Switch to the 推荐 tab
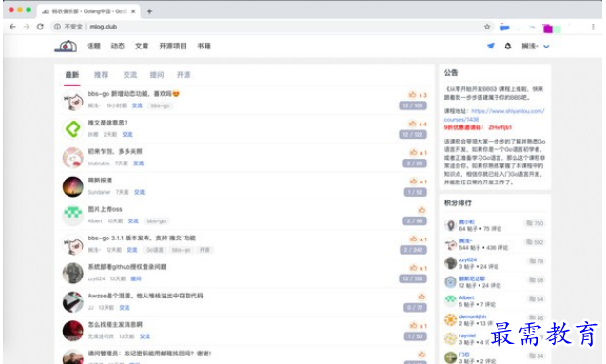 101,75
